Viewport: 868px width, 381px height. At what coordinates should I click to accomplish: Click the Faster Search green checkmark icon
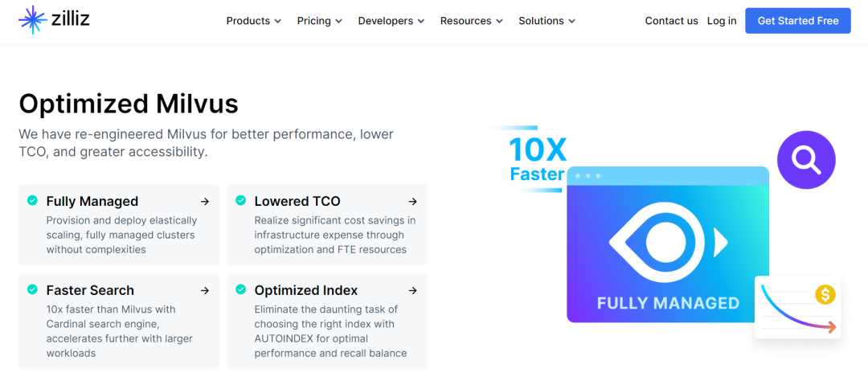tap(33, 289)
